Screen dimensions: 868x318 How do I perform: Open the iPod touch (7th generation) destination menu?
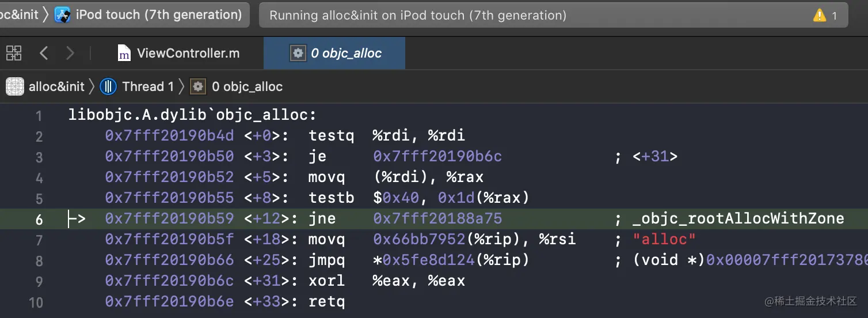[x=159, y=15]
